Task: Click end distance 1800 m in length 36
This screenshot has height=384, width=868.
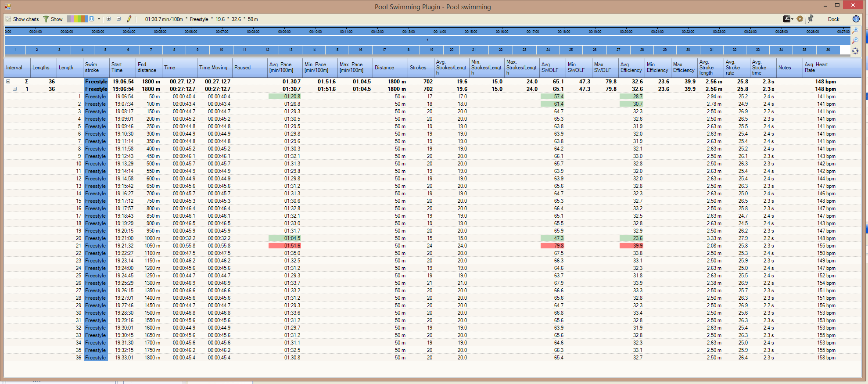Action: 152,358
